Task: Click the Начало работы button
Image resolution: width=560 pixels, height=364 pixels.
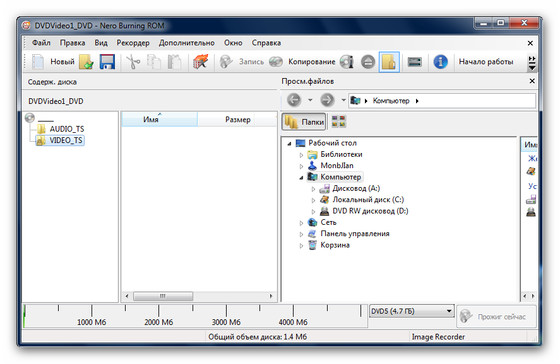Action: [x=486, y=62]
